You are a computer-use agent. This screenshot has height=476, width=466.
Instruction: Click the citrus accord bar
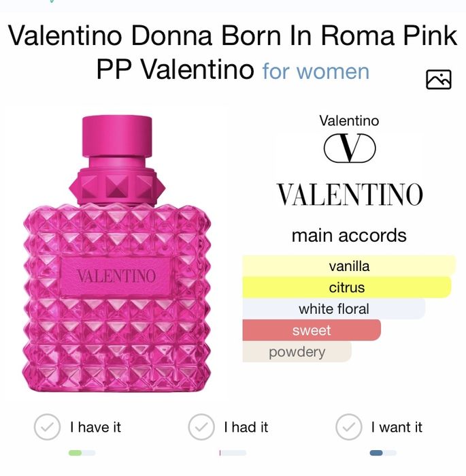[x=346, y=287]
